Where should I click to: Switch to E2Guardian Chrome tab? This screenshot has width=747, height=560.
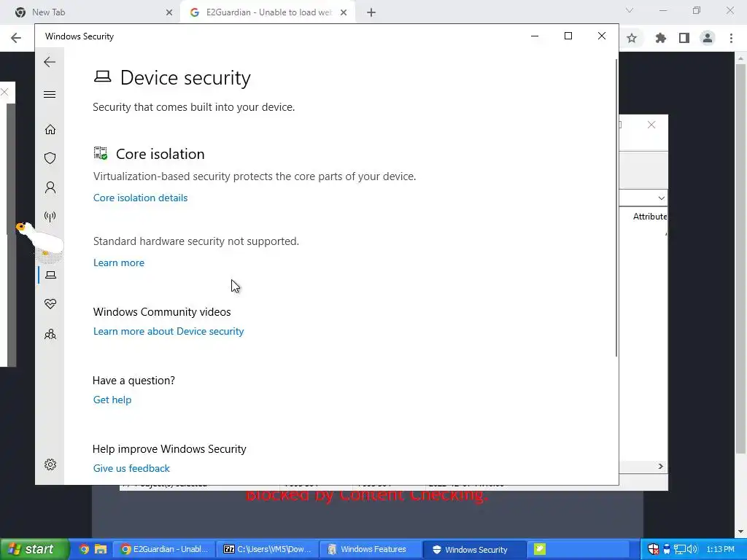pos(268,12)
